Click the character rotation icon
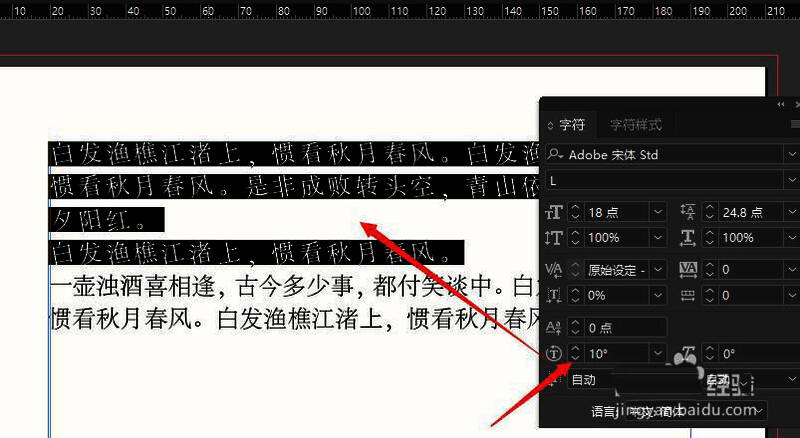800x438 pixels. 554,353
